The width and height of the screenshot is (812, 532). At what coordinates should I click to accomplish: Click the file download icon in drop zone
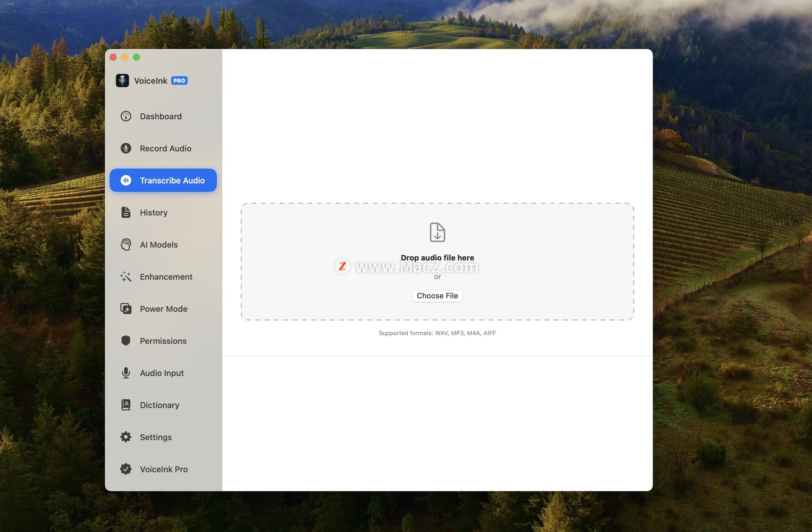(437, 232)
